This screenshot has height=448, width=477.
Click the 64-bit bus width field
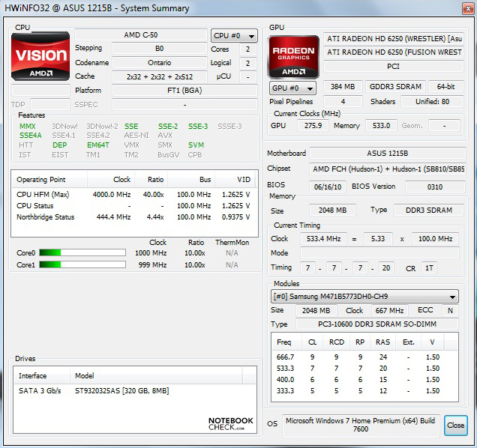[x=446, y=87]
